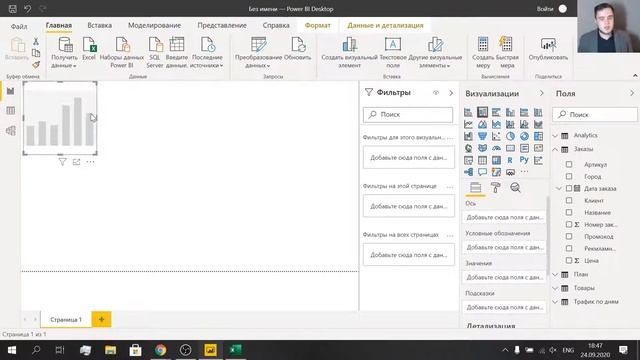Image resolution: width=640 pixels, height=360 pixels.
Task: Select the donut chart visualization
Action: click(x=524, y=136)
